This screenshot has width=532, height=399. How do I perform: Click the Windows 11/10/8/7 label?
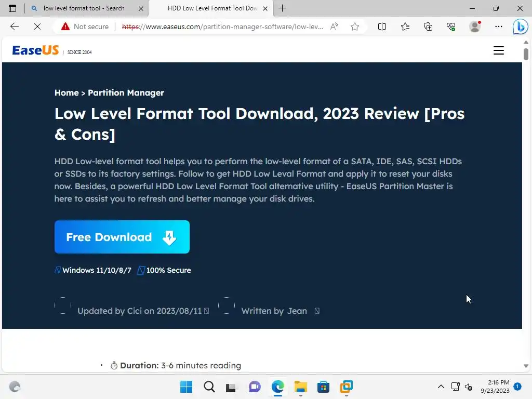[x=96, y=270]
